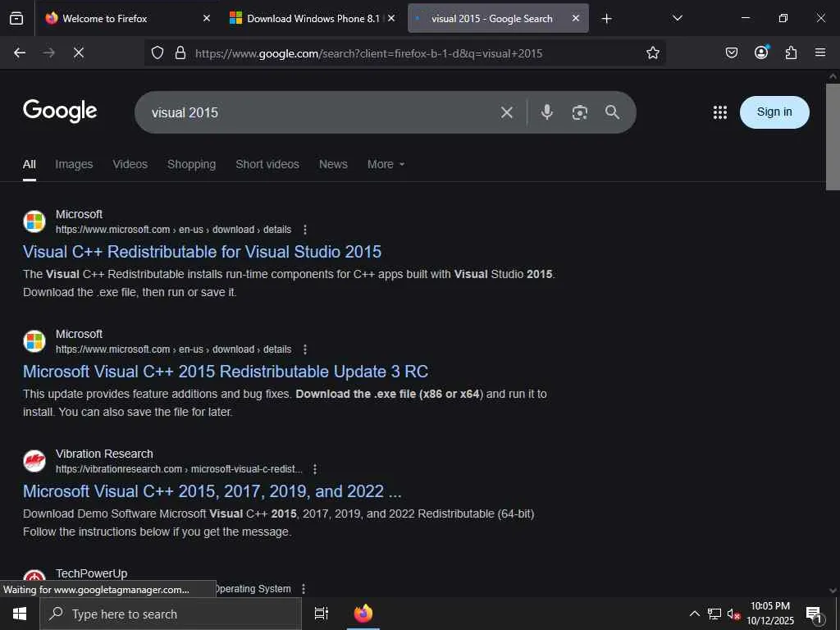Image resolution: width=840 pixels, height=630 pixels.
Task: Open Google apps grid
Action: pos(720,112)
